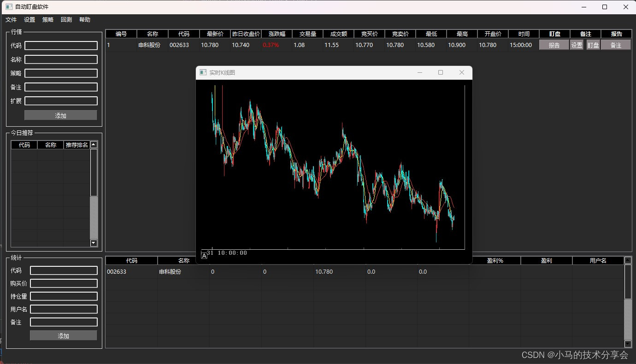The width and height of the screenshot is (636, 364).
Task: Click the 添加 button in 行情 panel
Action: pyautogui.click(x=61, y=115)
